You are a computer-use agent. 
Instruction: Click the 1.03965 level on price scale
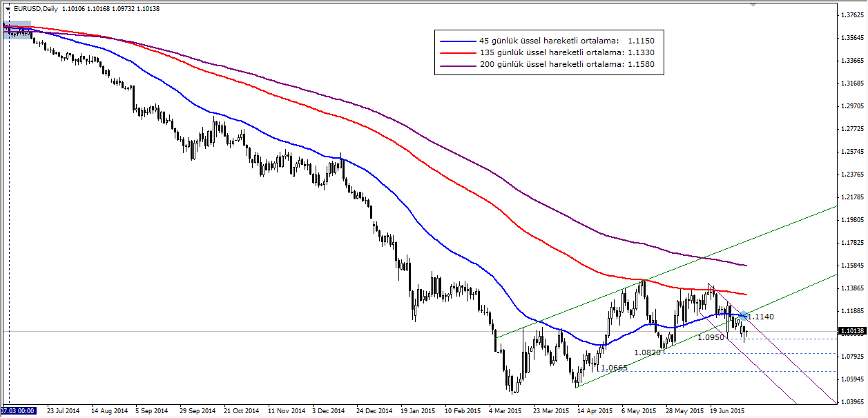pos(851,401)
